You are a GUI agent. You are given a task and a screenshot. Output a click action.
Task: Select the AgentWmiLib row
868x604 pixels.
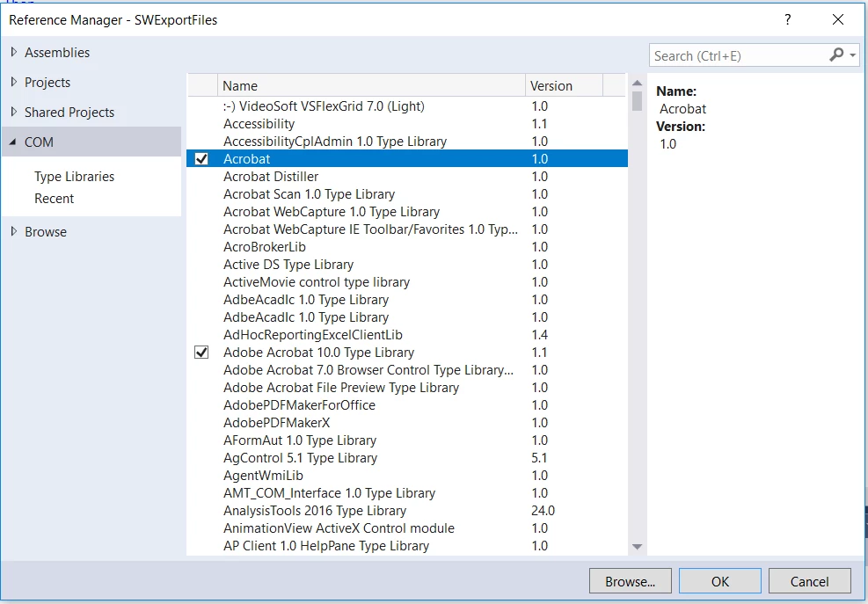(x=407, y=475)
